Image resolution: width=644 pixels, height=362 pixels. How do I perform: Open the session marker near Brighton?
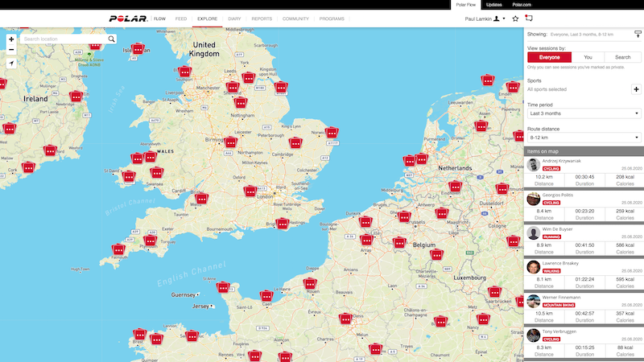coord(283,224)
